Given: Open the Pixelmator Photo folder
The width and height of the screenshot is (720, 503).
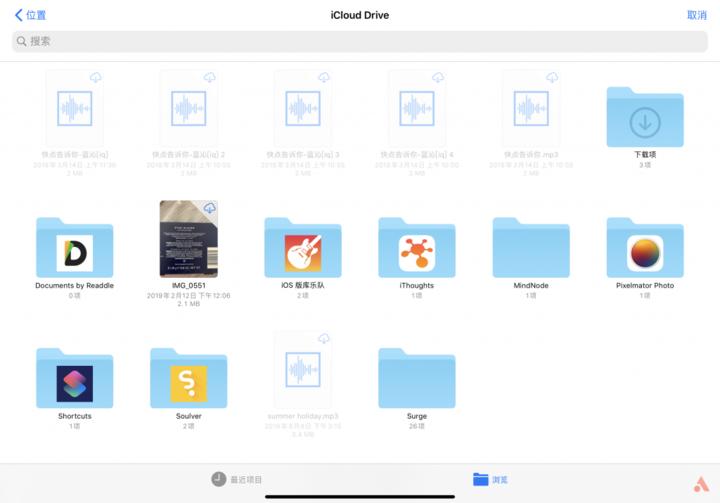Looking at the screenshot, I should point(645,248).
